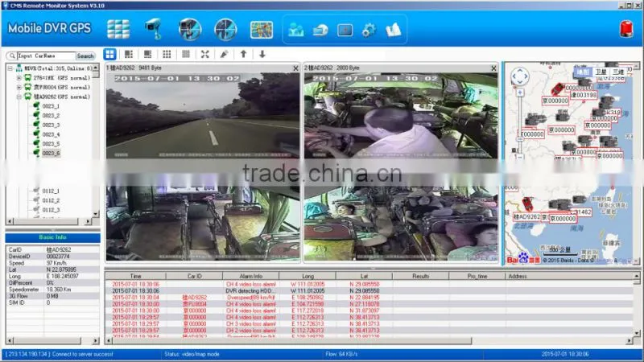644x362 pixels.
Task: Click the up arrow toolbar icon
Action: coord(243,54)
